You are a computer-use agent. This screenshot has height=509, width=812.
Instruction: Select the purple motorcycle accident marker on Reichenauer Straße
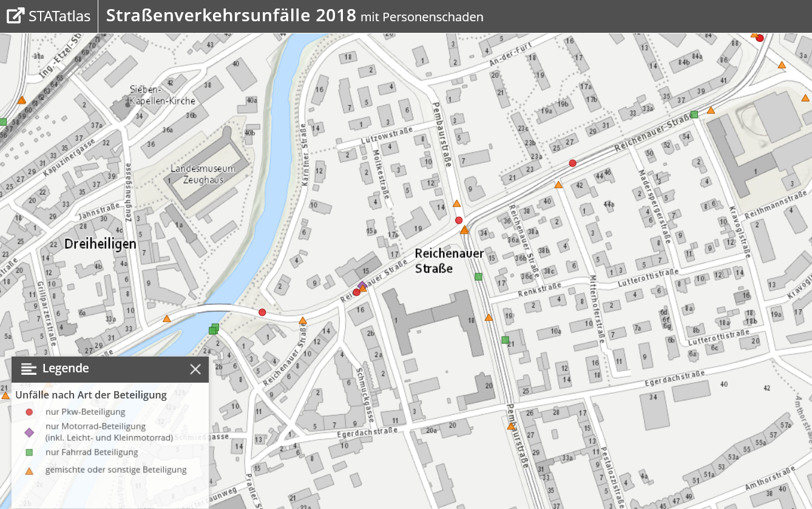pos(362,285)
